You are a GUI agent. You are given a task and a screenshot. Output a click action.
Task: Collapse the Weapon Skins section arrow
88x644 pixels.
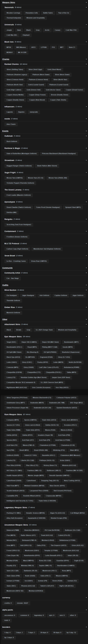click(86, 3)
